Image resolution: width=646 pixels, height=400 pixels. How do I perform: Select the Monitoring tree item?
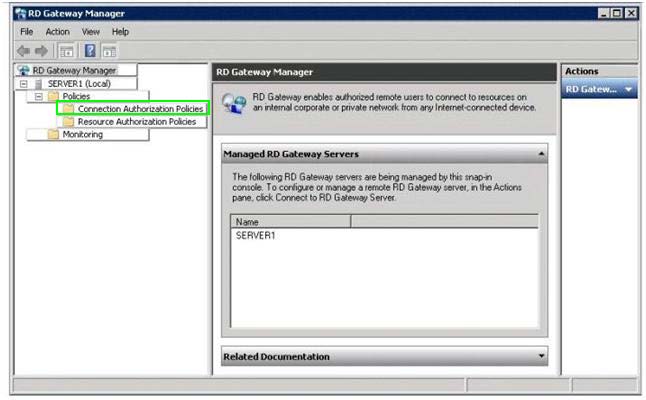83,134
